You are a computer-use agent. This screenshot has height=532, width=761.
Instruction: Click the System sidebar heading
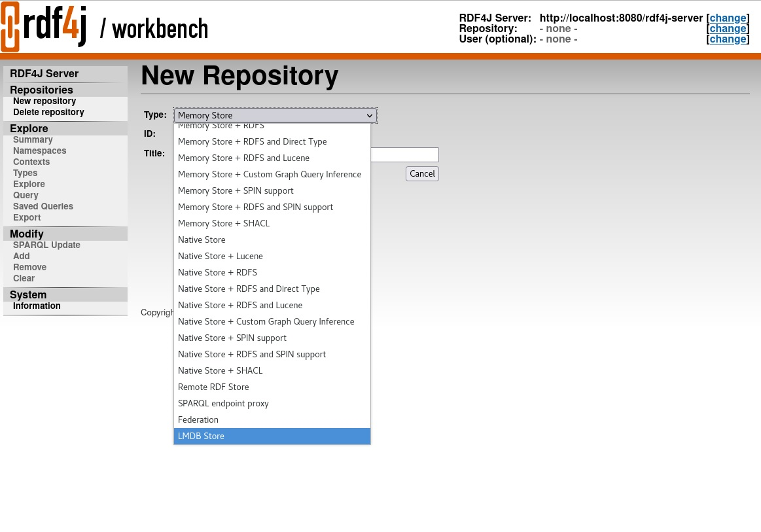coord(28,295)
